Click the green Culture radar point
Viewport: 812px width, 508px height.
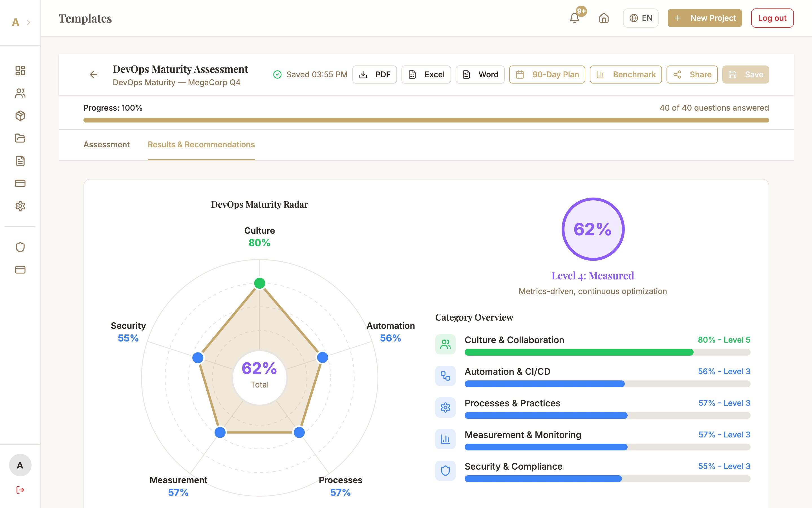[x=260, y=283]
